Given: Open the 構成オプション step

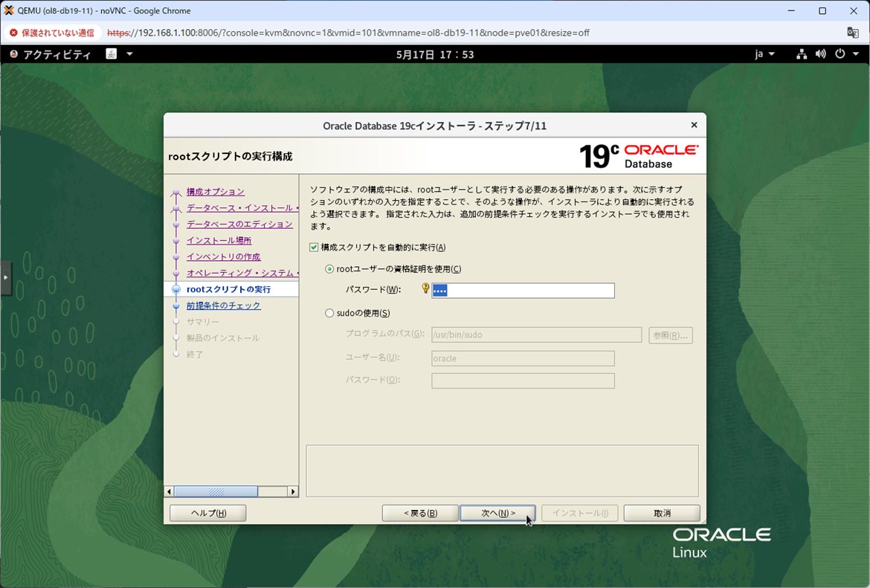Looking at the screenshot, I should tap(216, 191).
